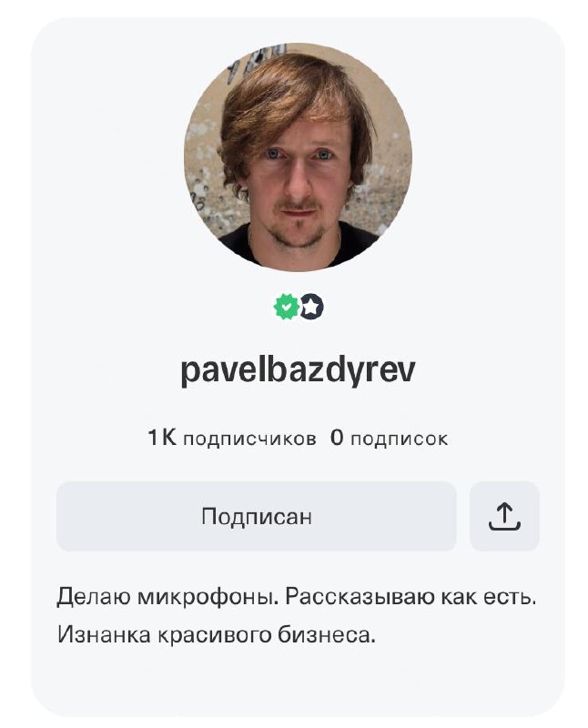The width and height of the screenshot is (588, 728).
Task: Open the 0 подписок following list
Action: tap(390, 438)
